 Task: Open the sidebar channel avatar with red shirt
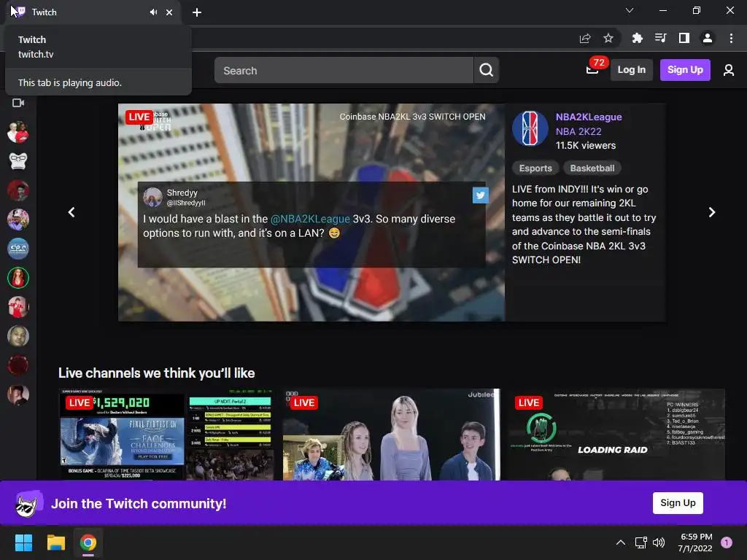[18, 307]
